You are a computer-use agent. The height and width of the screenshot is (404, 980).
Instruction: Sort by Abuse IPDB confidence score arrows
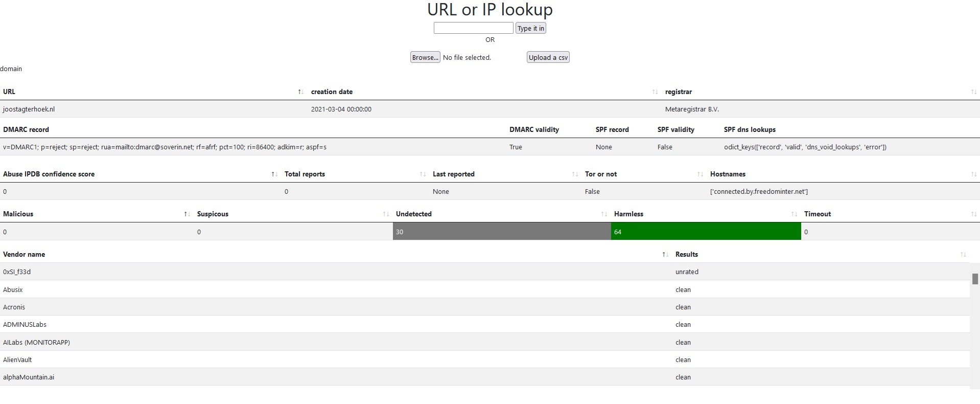[274, 174]
